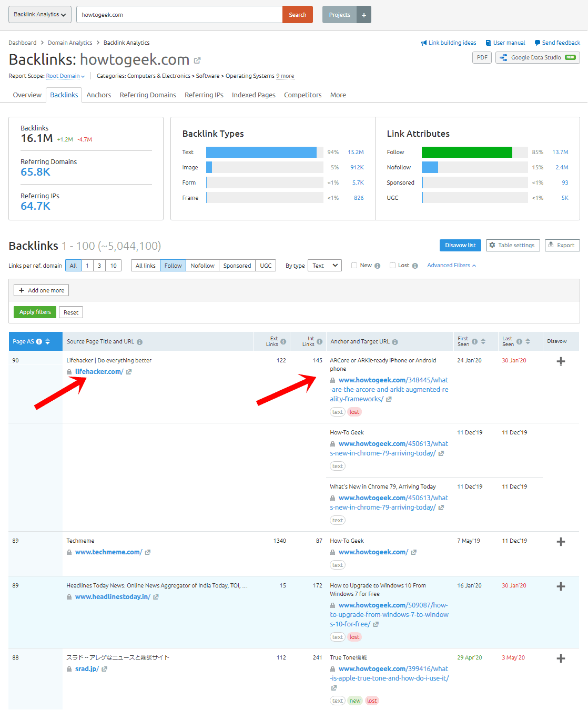Click disavow plus icon for Techmeme row

click(x=561, y=542)
